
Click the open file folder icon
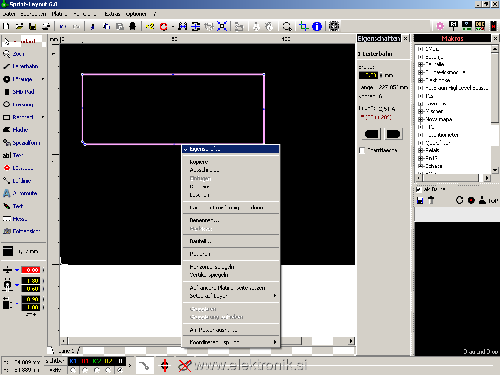pos(19,26)
